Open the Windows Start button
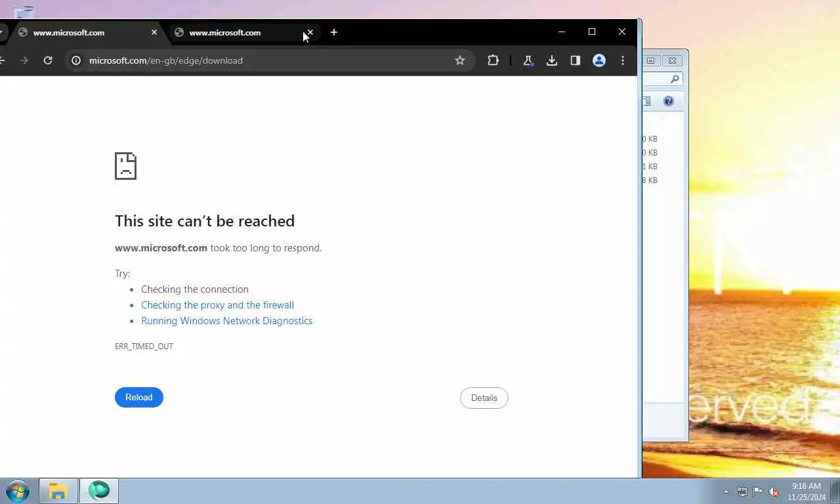This screenshot has height=504, width=840. pyautogui.click(x=18, y=491)
